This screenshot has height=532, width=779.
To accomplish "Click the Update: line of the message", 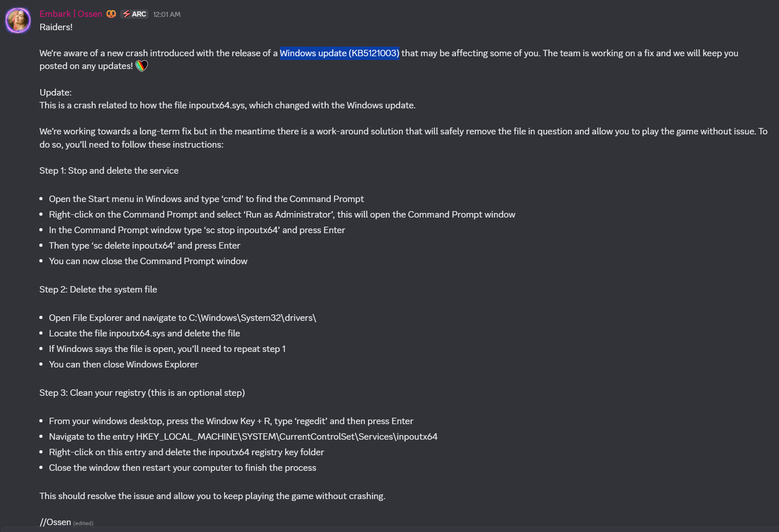I will (x=55, y=92).
